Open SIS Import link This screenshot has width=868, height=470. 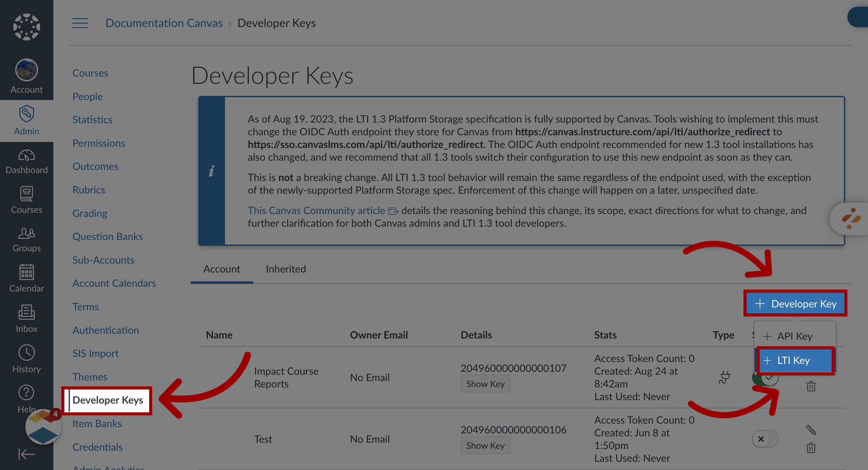pyautogui.click(x=96, y=353)
